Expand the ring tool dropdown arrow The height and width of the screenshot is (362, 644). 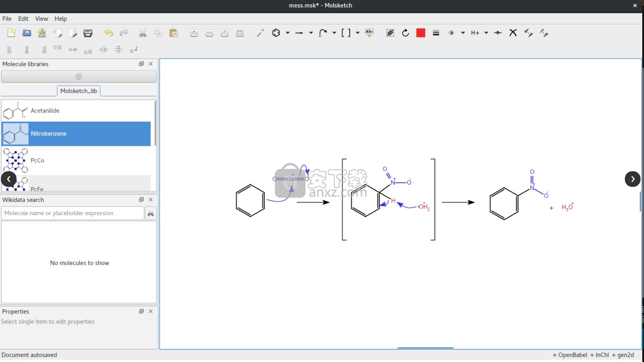pyautogui.click(x=287, y=33)
